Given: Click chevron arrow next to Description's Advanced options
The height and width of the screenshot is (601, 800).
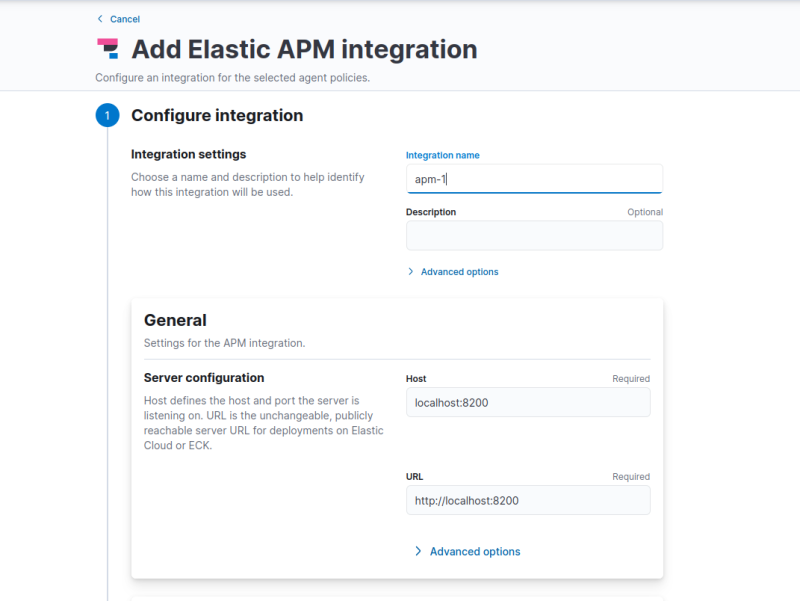Looking at the screenshot, I should click(411, 272).
